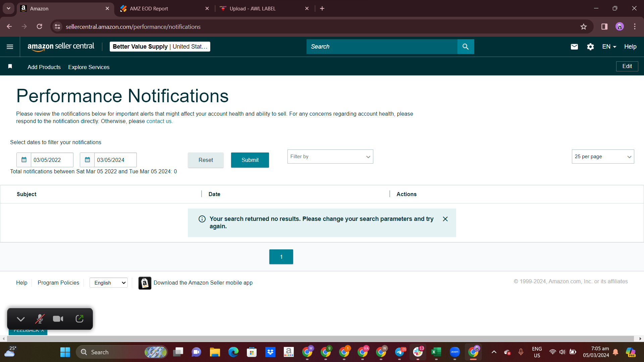Open the end date calendar picker

87,160
